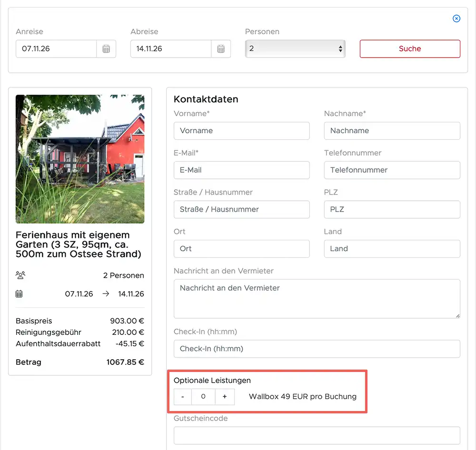Click the Land input field
Image resolution: width=476 pixels, height=450 pixels.
point(392,249)
